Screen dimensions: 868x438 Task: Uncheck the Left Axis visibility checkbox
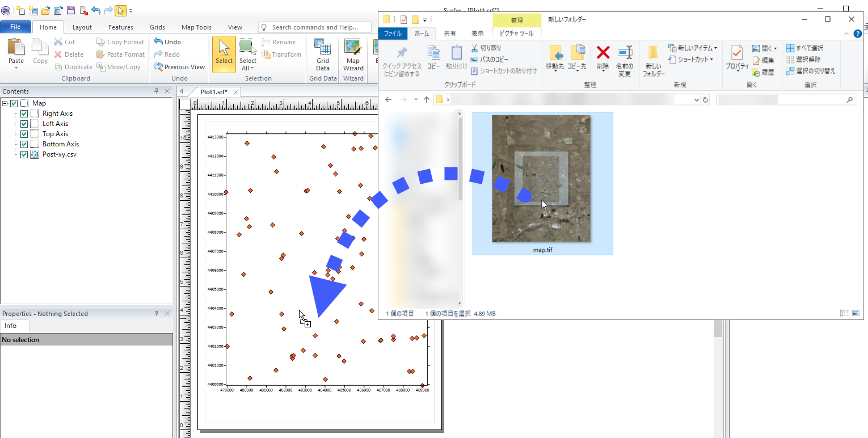(x=24, y=124)
